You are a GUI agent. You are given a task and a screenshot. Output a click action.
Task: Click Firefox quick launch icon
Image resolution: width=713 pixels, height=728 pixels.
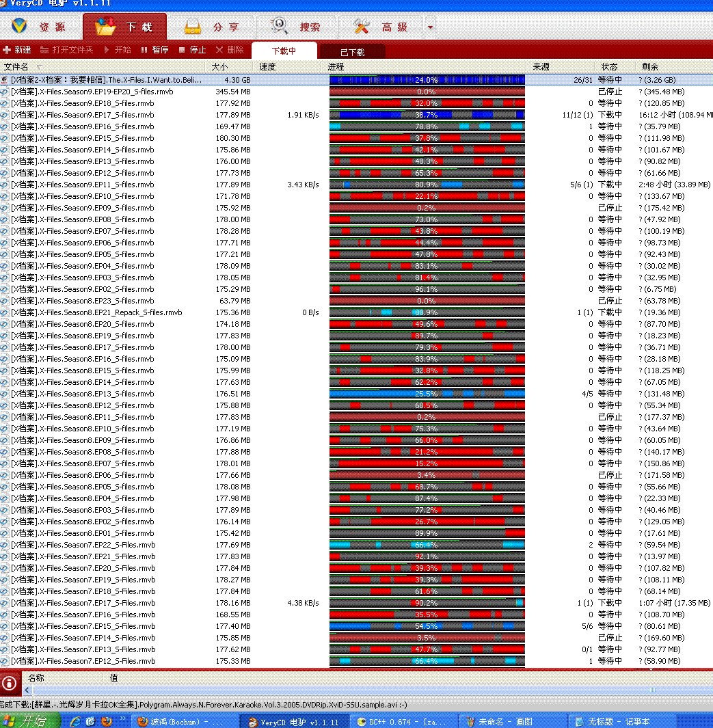[106, 721]
